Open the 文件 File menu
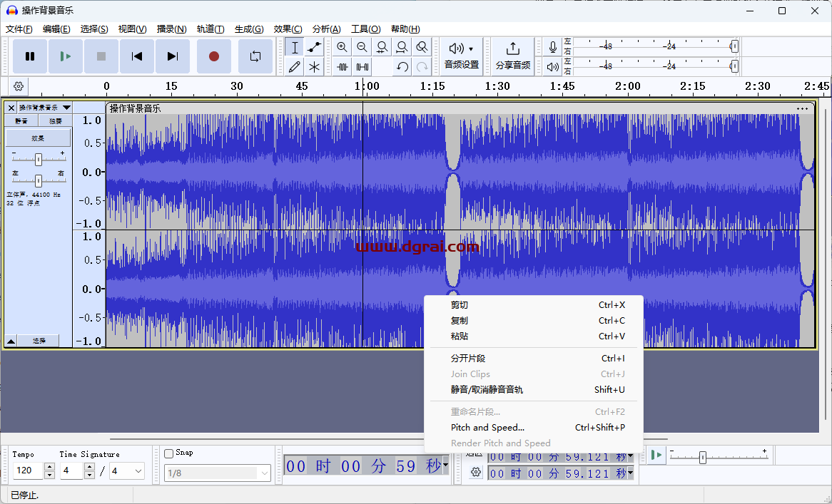The image size is (832, 504). [19, 29]
